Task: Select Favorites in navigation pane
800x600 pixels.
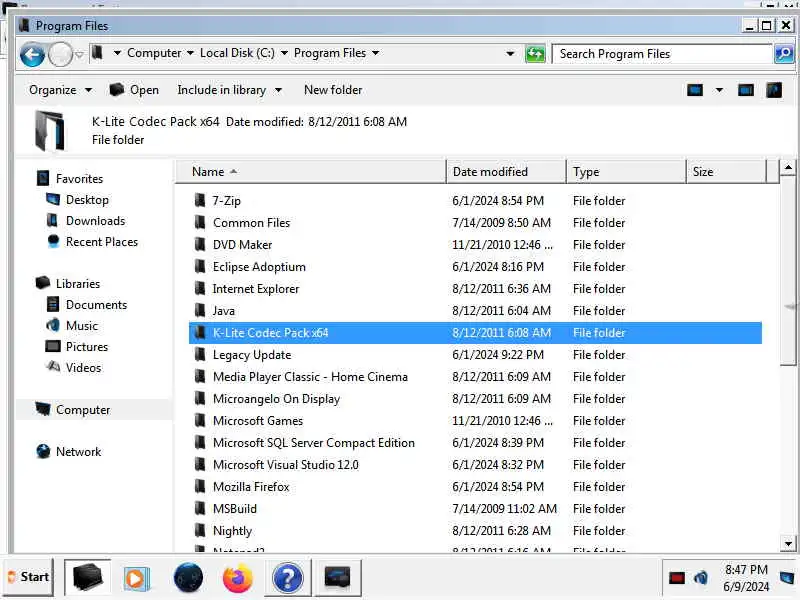Action: tap(70, 179)
